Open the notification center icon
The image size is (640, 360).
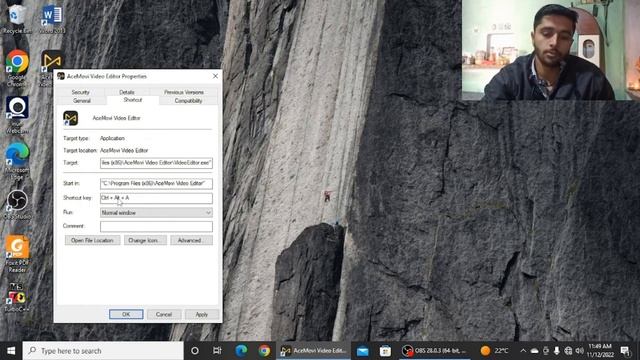624,351
